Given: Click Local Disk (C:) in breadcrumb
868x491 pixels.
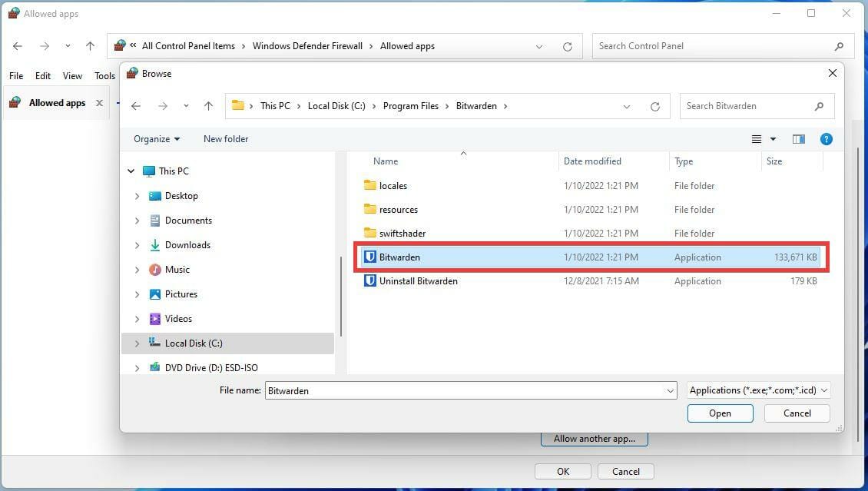Looking at the screenshot, I should (336, 106).
